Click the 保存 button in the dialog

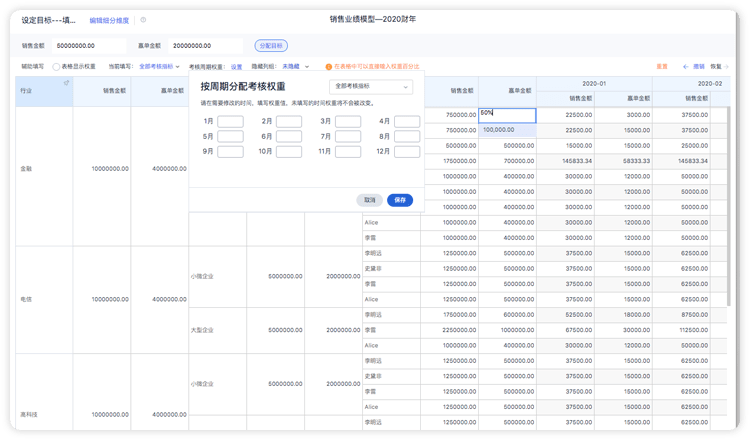(400, 200)
